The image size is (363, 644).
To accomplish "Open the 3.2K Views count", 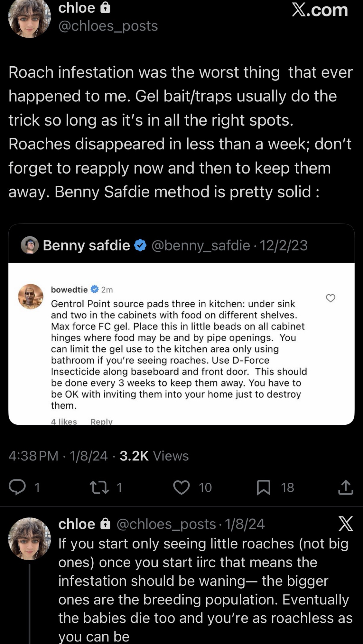I will click(154, 456).
